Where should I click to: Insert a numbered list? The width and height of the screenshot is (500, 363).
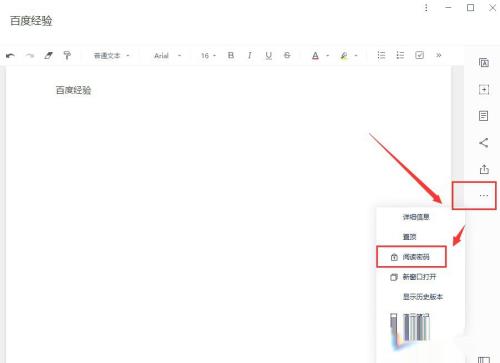pyautogui.click(x=400, y=55)
